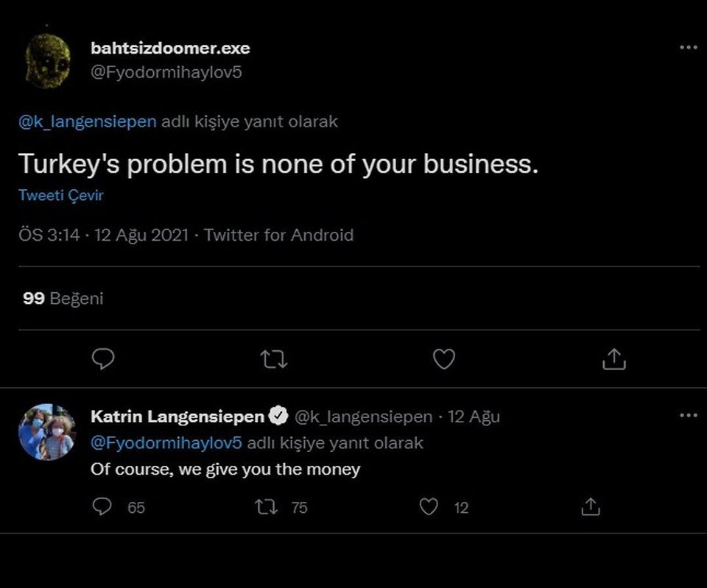Open Katrin Langensiepen's profile photo
This screenshot has height=588, width=707.
47,432
